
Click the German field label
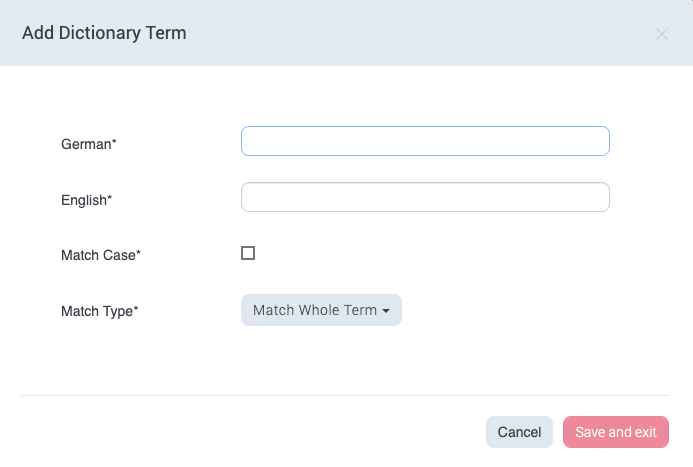85,144
